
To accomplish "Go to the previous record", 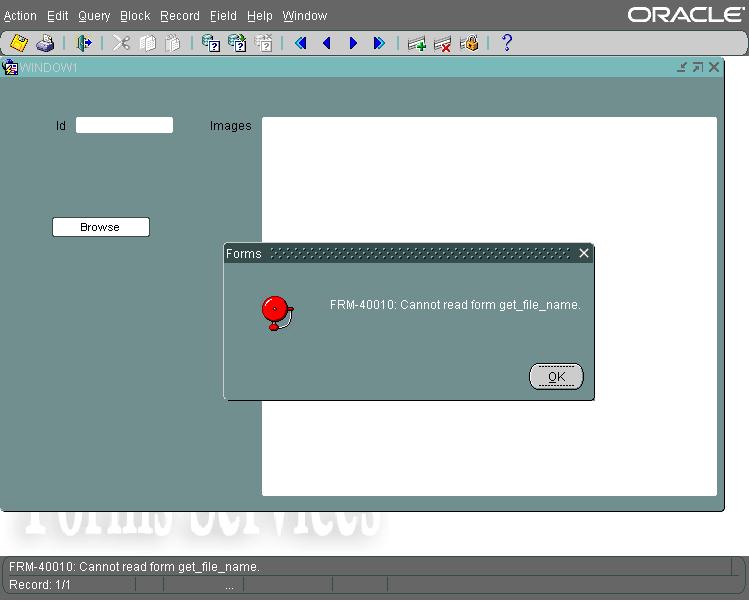I will coord(327,43).
